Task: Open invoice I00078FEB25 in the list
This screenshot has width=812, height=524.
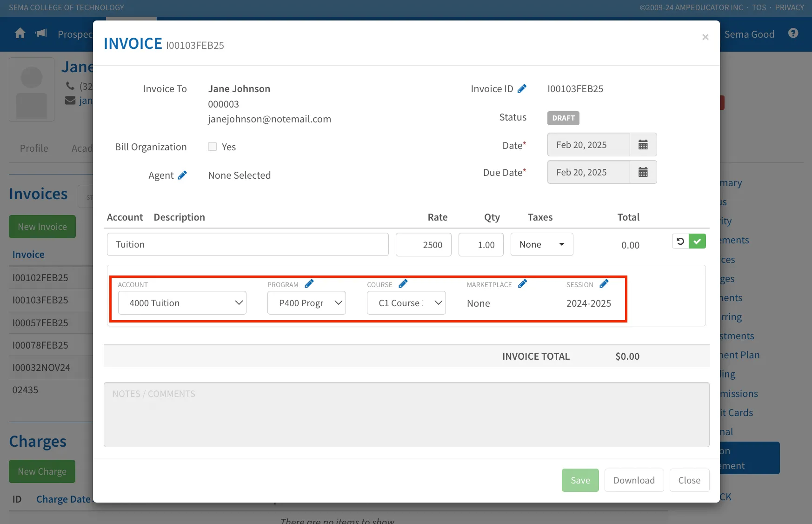Action: (x=40, y=345)
